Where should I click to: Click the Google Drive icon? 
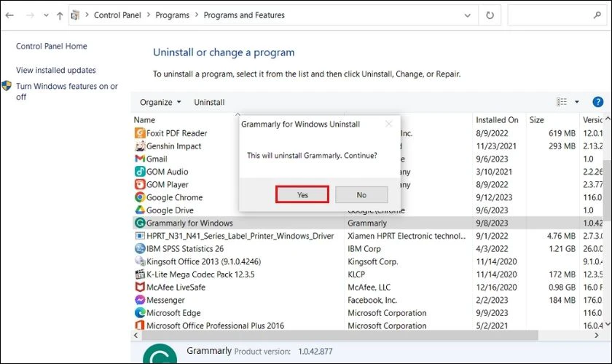pos(140,210)
